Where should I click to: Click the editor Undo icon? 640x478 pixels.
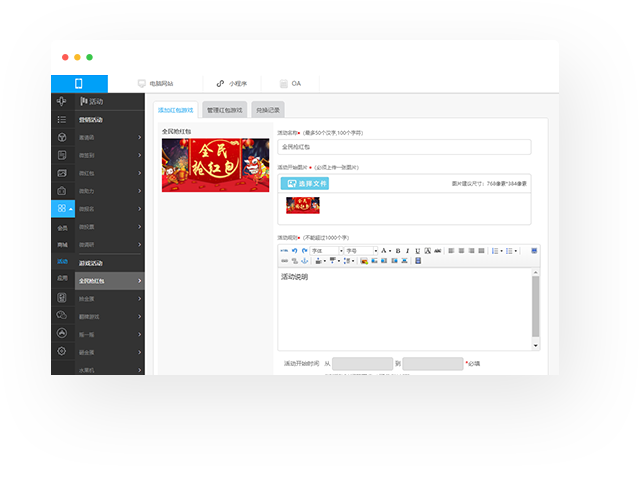click(x=294, y=251)
